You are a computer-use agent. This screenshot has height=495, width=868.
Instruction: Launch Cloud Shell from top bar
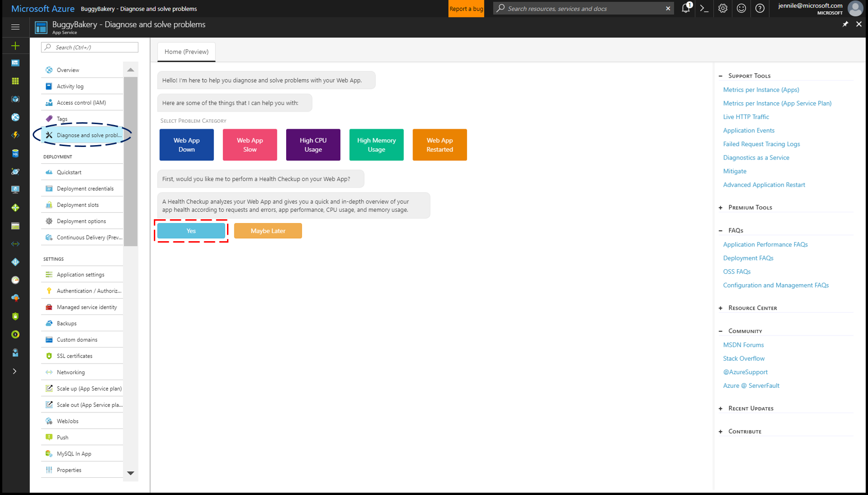pyautogui.click(x=704, y=8)
